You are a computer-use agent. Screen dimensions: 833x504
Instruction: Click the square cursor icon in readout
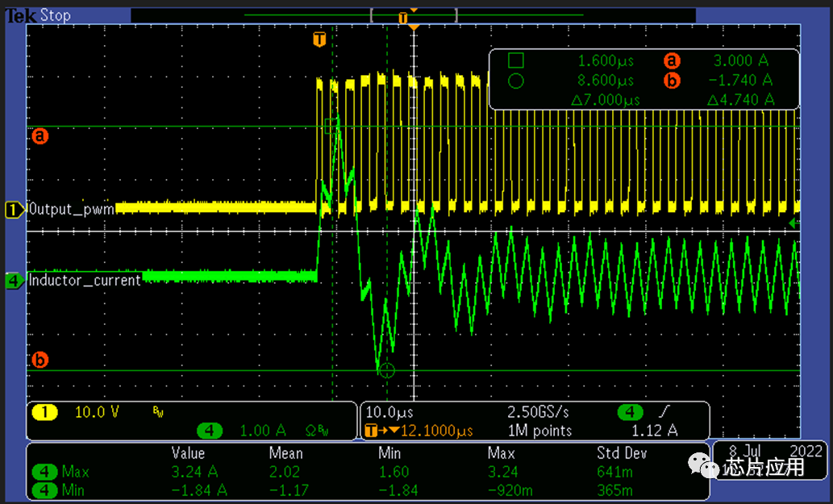point(516,60)
